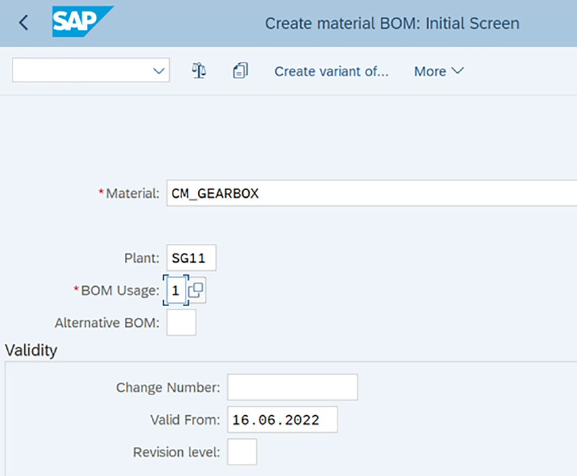Click the Alternative BOM label
Image resolution: width=577 pixels, height=476 pixels.
(107, 323)
